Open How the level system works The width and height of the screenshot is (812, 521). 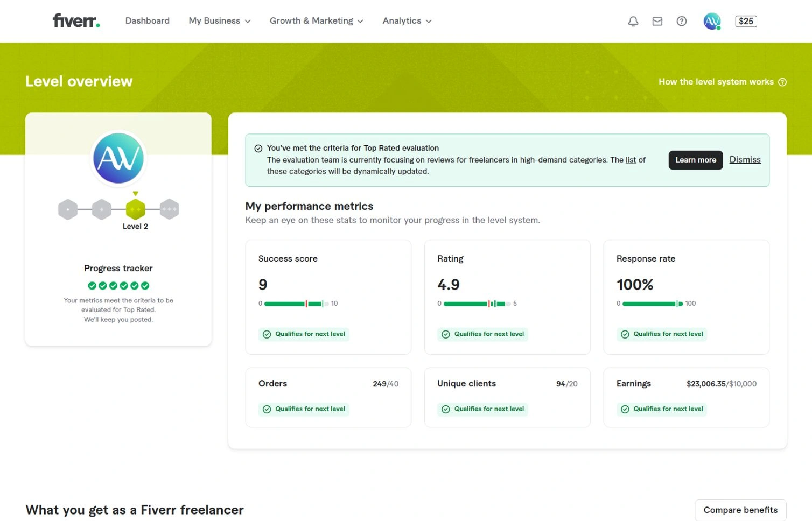click(722, 82)
